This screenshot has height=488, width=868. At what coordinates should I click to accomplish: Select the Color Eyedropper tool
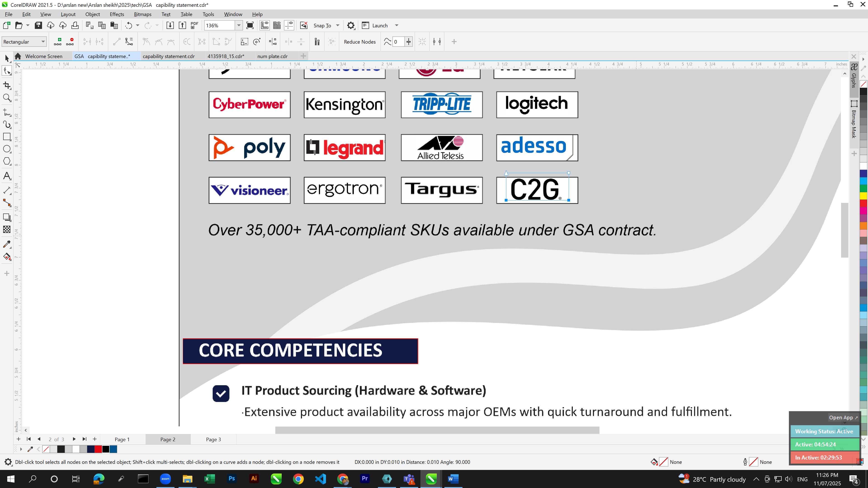(x=7, y=244)
